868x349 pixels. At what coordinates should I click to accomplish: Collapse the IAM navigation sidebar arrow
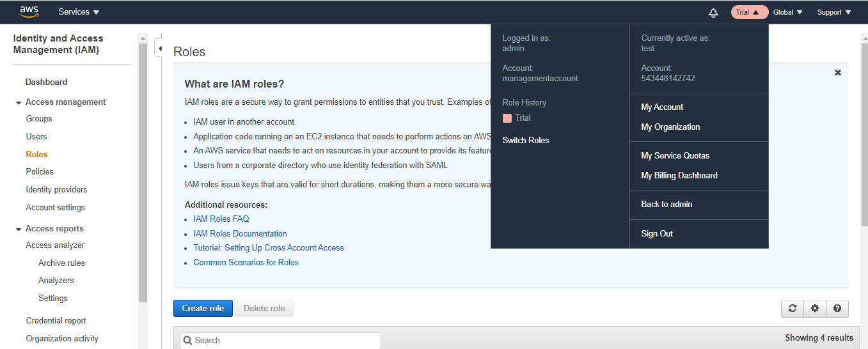[x=159, y=49]
